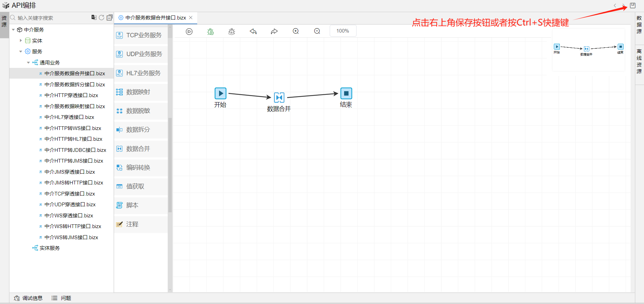Screen dimensions: 644x304
Task: Zoom out with the magnifier minus icon
Action: [x=317, y=31]
